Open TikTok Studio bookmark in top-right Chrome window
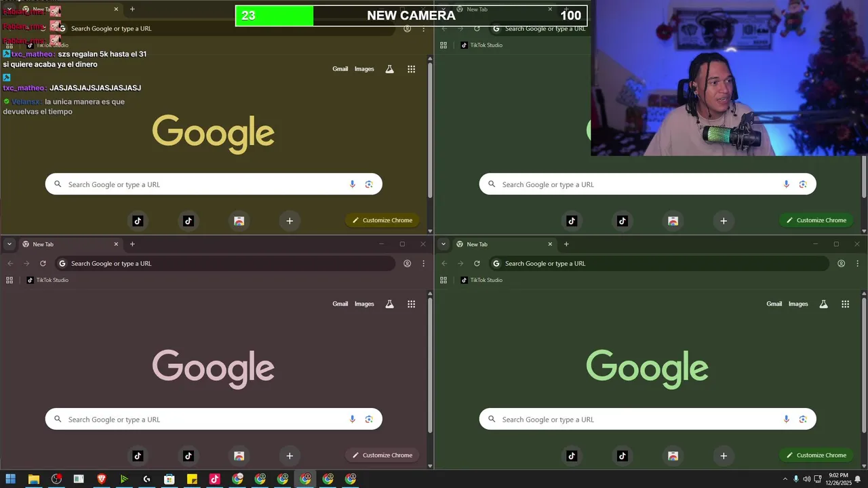The height and width of the screenshot is (488, 868). tap(481, 45)
